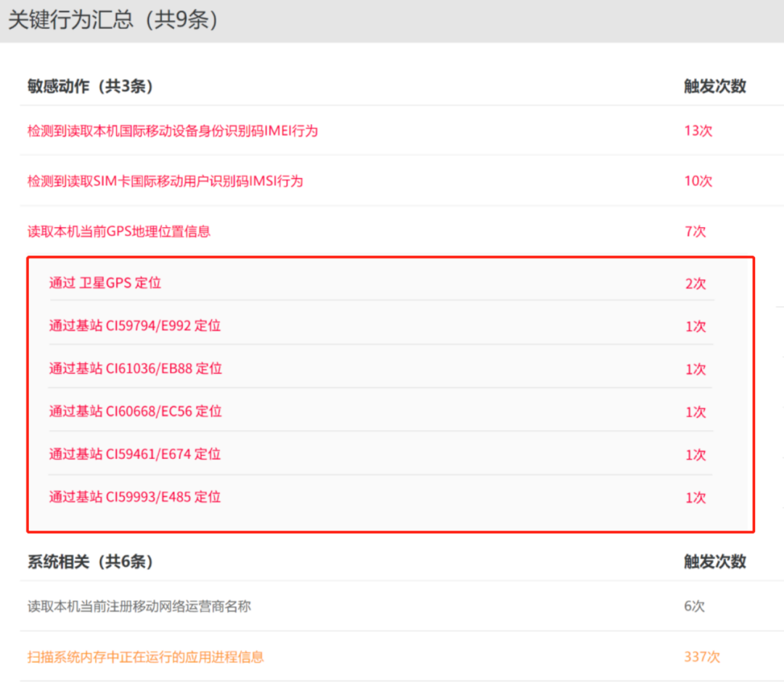Screen dimensions: 784x687
Task: Collapse the 读取本机当前GPS地理位置信息 row
Action: [x=119, y=232]
